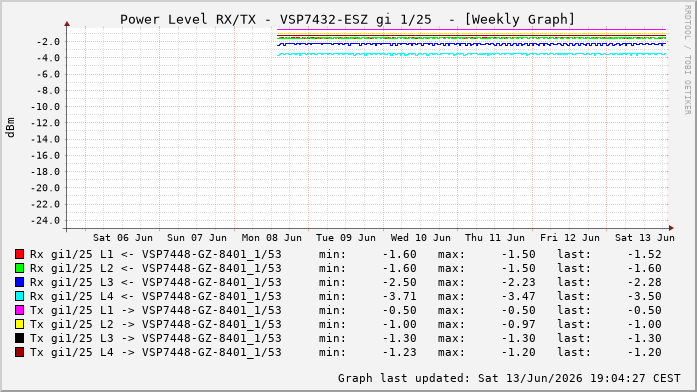Click the 'Tx gi1/25 L3 -> VSP7448-GZ-8401_1/53' label
This screenshot has width=697, height=392.
tap(156, 339)
